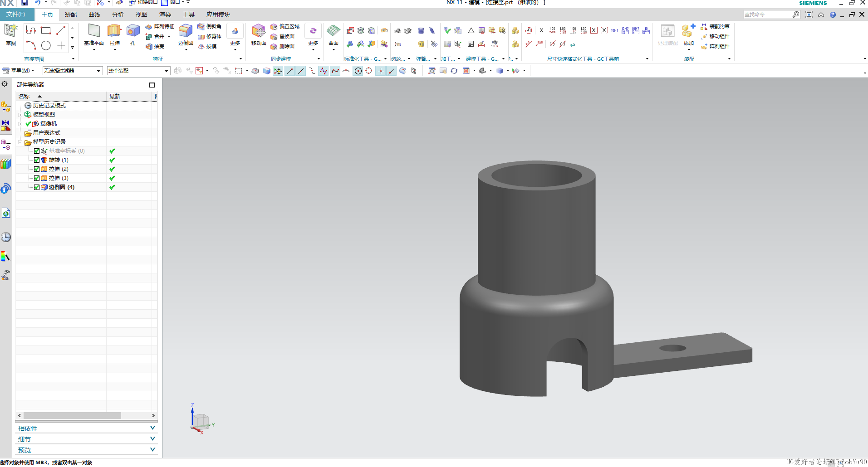This screenshot has width=868, height=467.
Task: Uncheck the 边倒圆 (4) feature checkbox
Action: 37,187
